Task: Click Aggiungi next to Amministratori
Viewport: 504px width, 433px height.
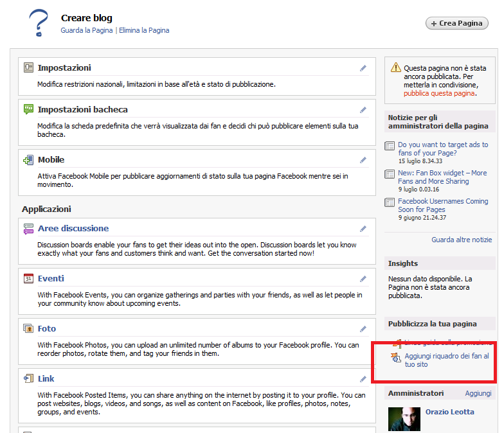Action: click(x=478, y=393)
